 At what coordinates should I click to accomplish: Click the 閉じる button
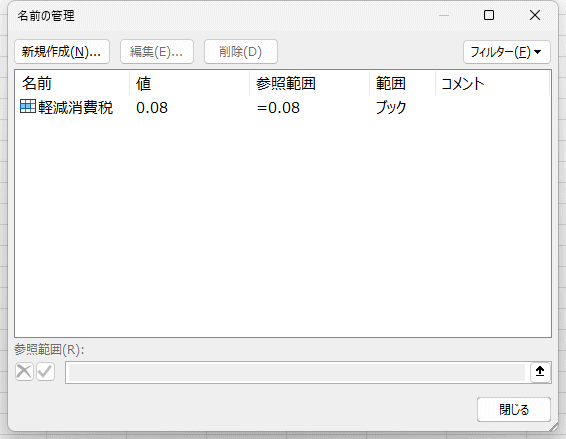pos(514,409)
